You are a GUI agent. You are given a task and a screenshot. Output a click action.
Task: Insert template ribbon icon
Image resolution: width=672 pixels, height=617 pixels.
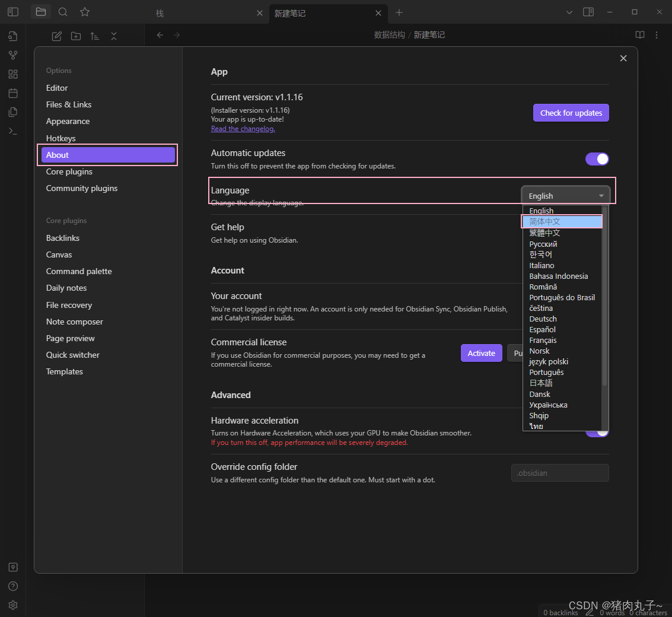13,112
